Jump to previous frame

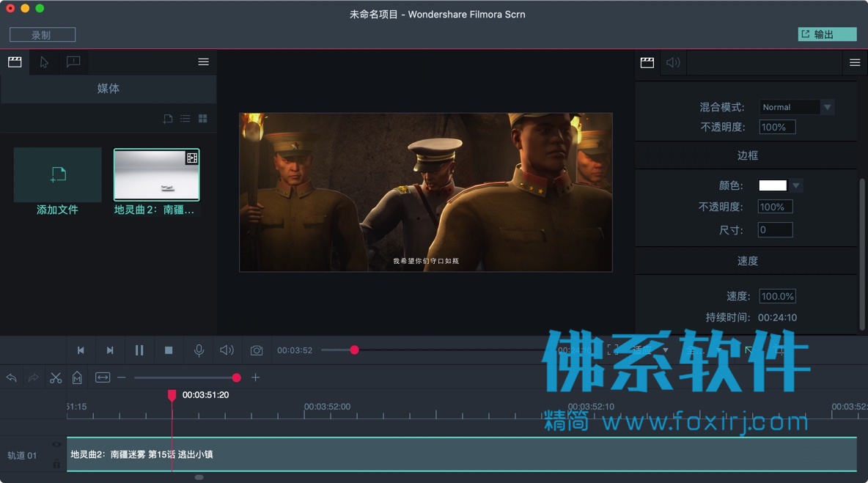coord(81,350)
